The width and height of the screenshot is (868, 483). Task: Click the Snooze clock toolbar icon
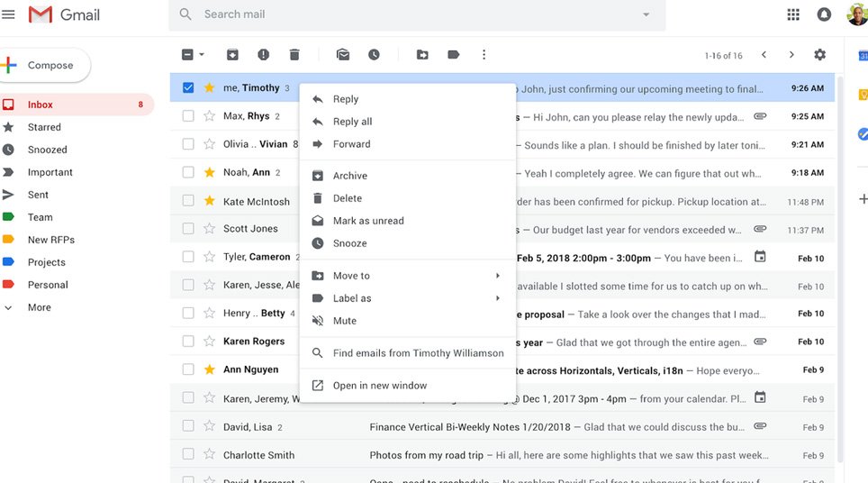(x=374, y=55)
